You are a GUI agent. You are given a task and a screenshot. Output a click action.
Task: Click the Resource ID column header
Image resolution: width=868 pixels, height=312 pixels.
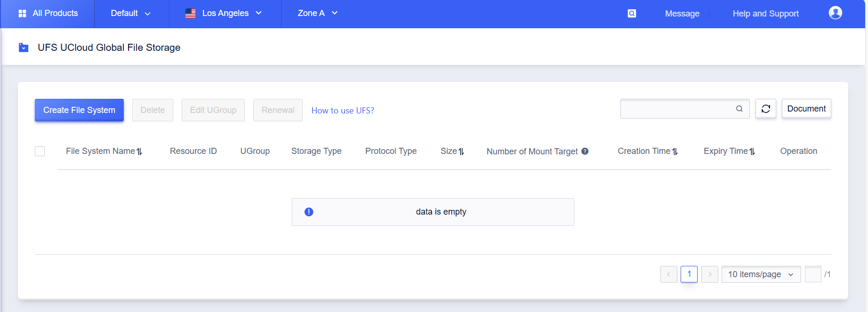tap(193, 151)
